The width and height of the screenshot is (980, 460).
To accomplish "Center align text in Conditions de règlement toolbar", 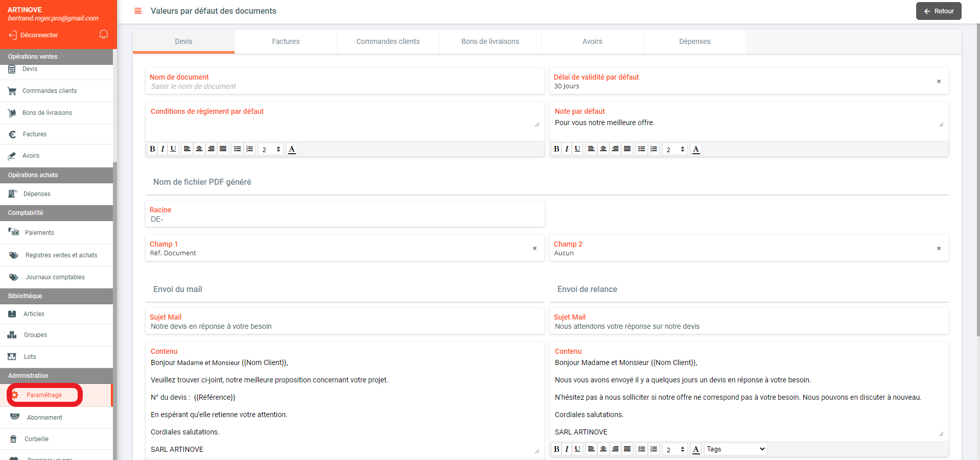I will (x=199, y=149).
